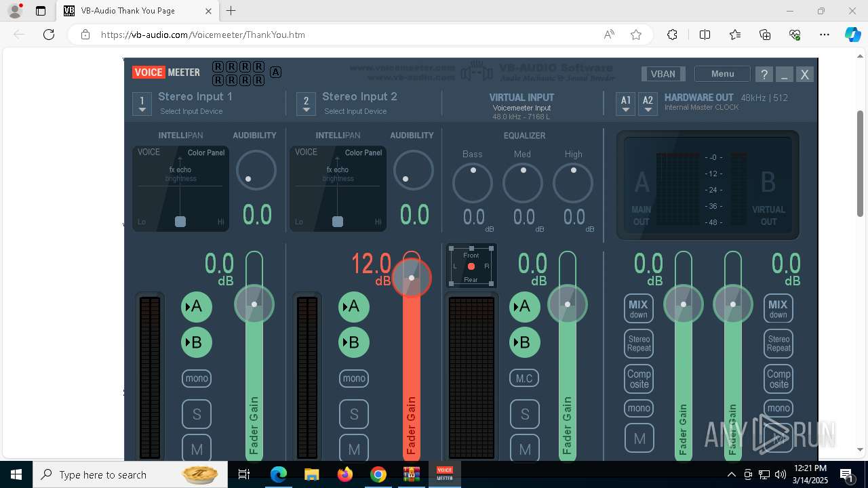This screenshot has width=868, height=488.
Task: Click the red Stereo Input 2 fader knob
Action: 412,278
